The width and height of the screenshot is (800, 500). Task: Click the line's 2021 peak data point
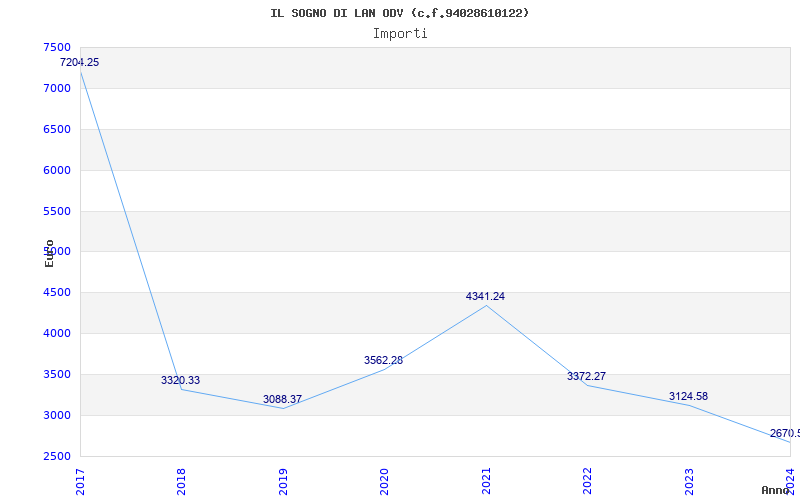(x=486, y=306)
